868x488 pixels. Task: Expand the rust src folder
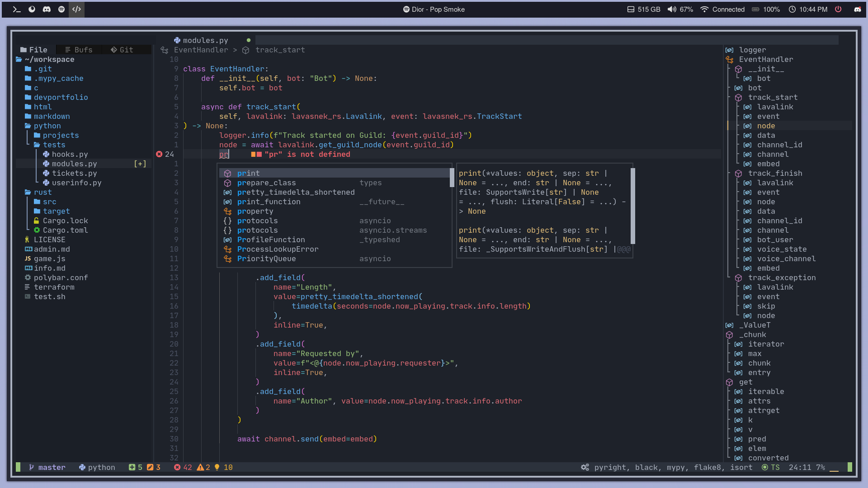click(x=49, y=202)
